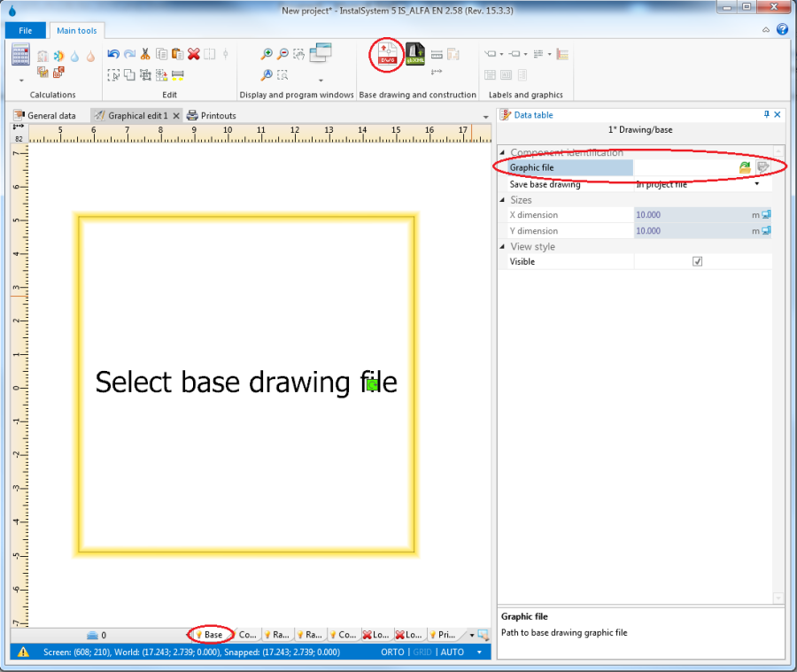
Task: Switch to the Printouts tab
Action: click(x=211, y=116)
